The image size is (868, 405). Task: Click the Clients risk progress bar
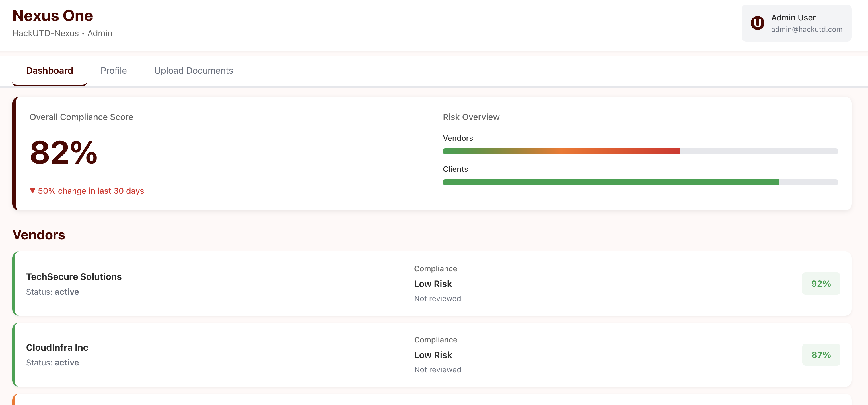pos(640,183)
